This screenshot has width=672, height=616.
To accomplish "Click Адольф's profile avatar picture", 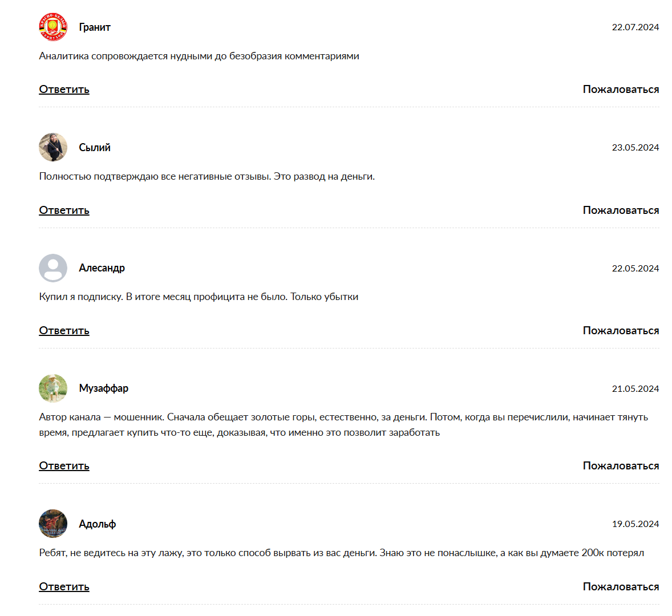I will pyautogui.click(x=53, y=524).
